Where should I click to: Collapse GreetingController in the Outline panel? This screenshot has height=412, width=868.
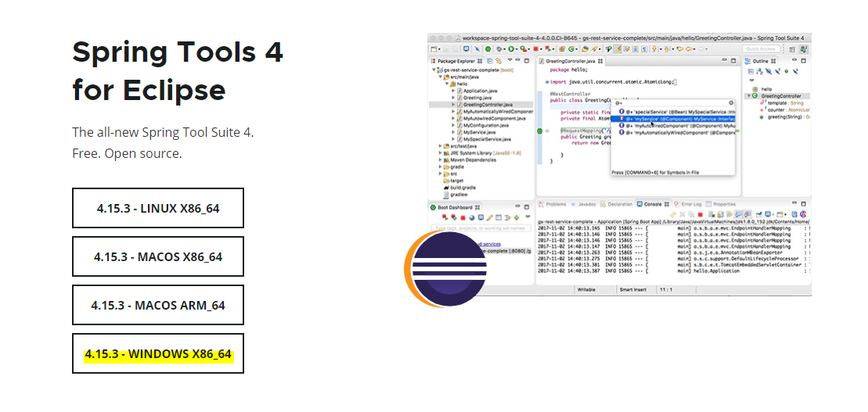(x=748, y=95)
